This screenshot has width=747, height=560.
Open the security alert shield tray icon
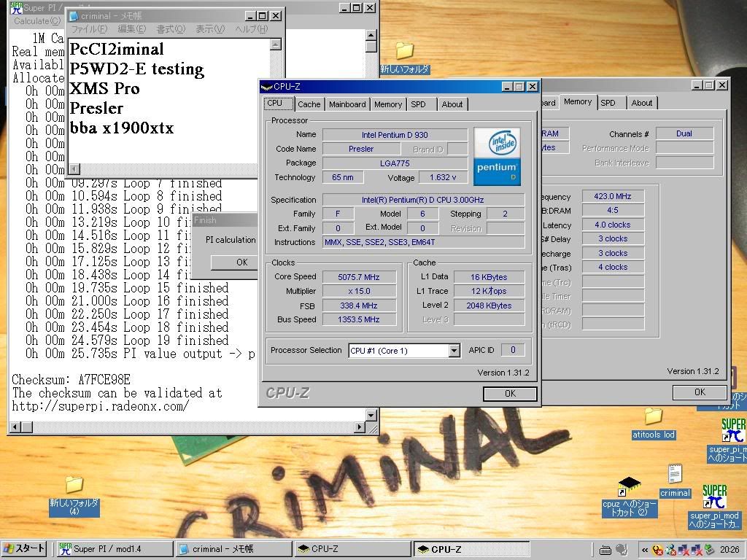click(658, 550)
